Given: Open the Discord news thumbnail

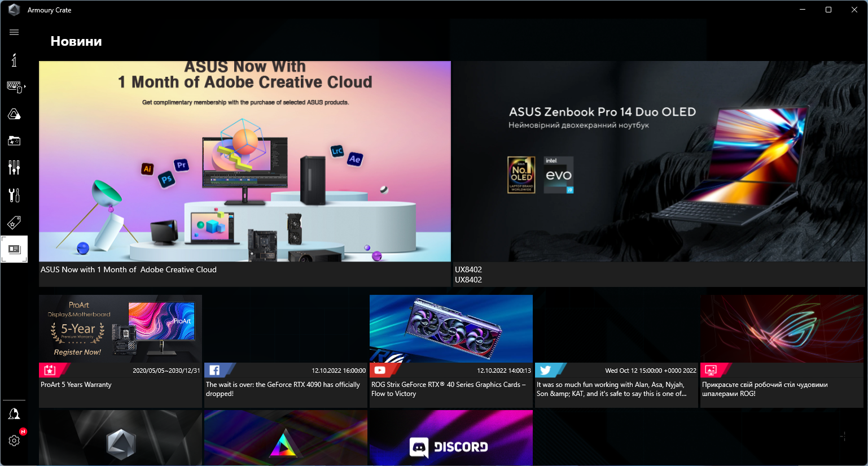Looking at the screenshot, I should pyautogui.click(x=451, y=438).
